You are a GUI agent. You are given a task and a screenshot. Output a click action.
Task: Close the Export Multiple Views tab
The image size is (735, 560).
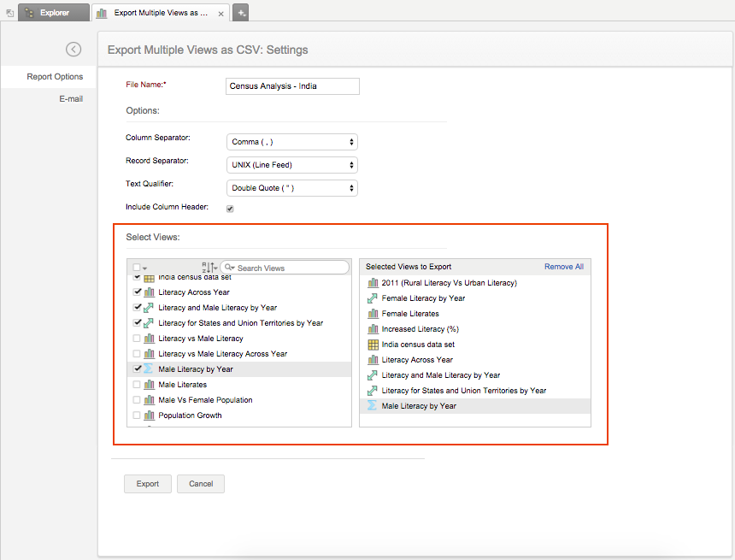point(221,14)
